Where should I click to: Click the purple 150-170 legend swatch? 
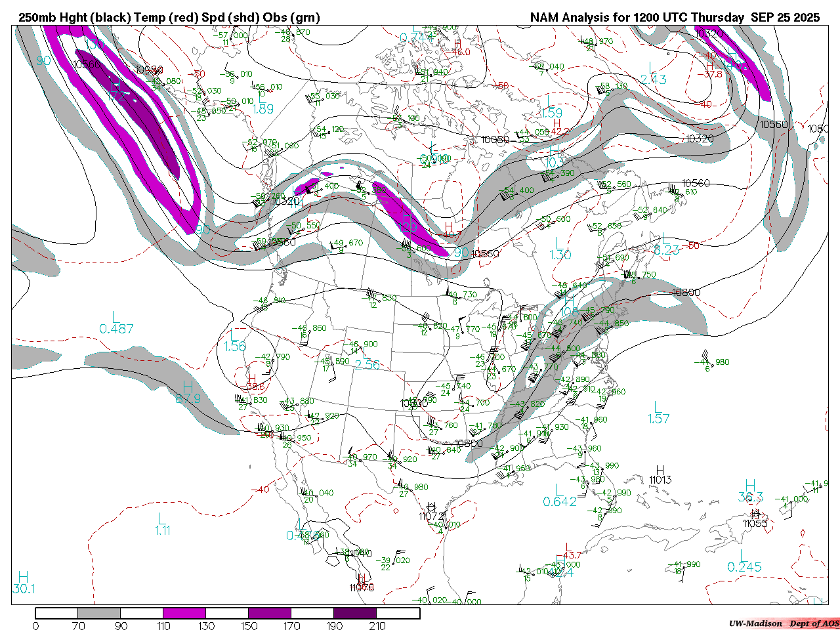tap(270, 614)
